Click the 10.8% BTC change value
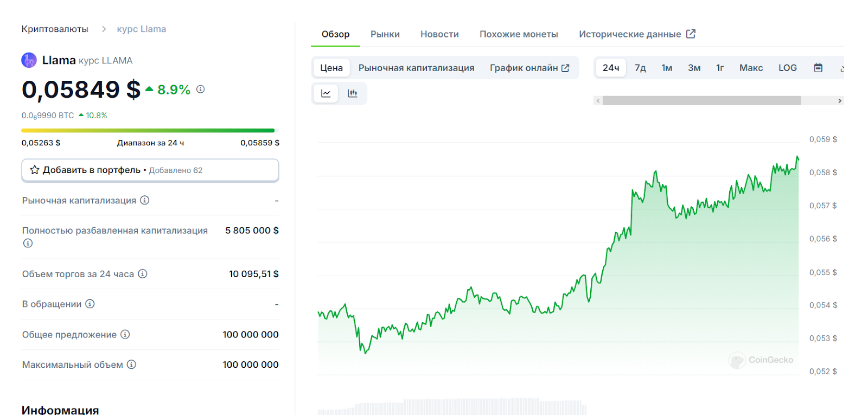Screen dimensions: 868x415 point(97,116)
